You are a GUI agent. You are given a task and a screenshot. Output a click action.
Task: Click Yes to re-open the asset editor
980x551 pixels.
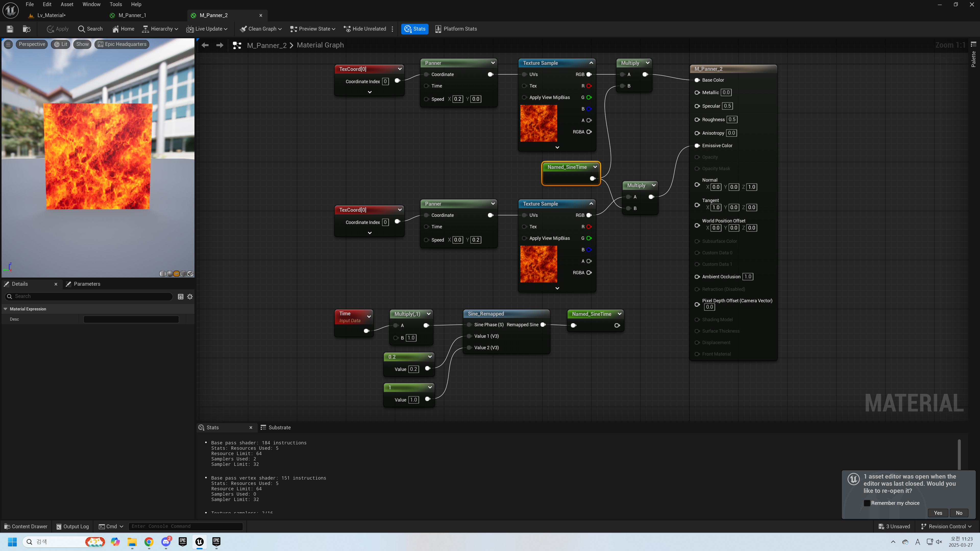tap(938, 513)
